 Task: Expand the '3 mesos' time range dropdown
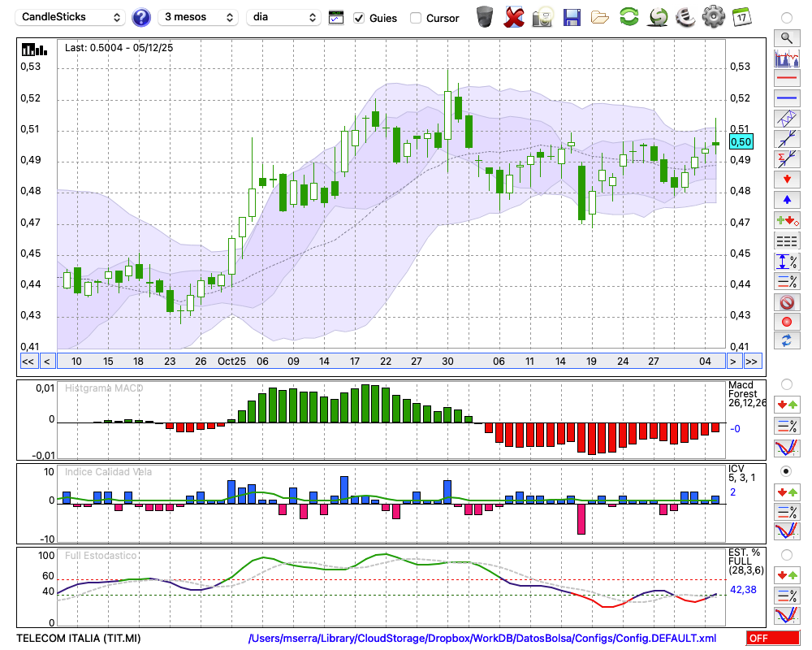coord(198,17)
